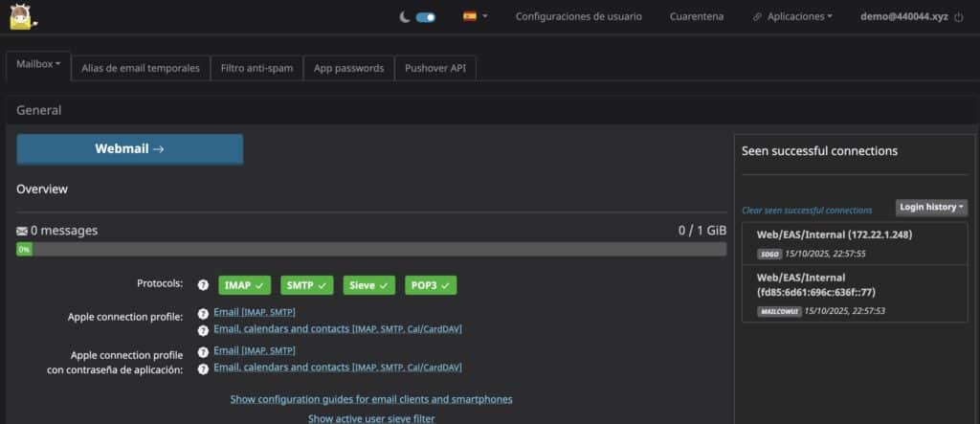980x424 pixels.
Task: Open the Login history dropdown
Action: pos(931,207)
